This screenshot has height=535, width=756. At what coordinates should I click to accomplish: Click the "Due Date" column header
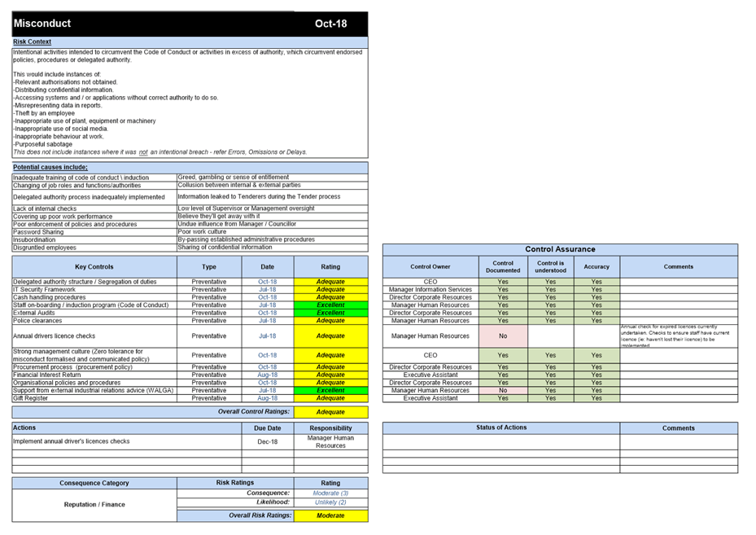click(x=268, y=428)
